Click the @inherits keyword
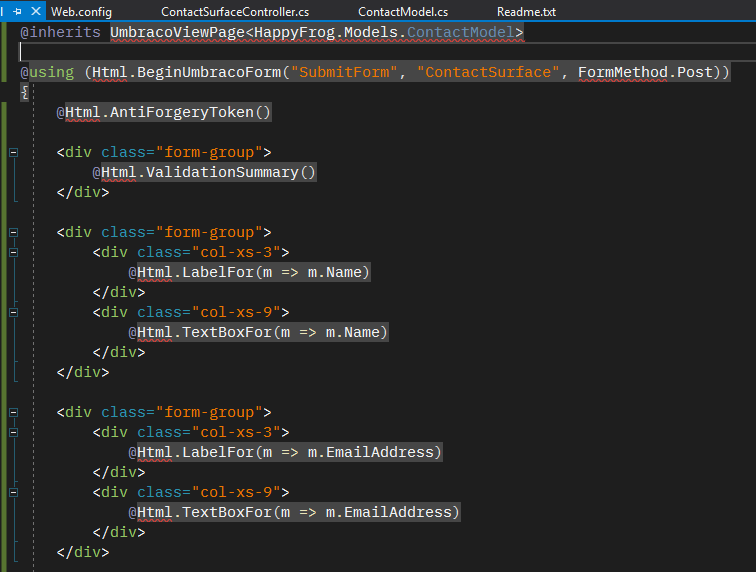Viewport: 756px width, 572px height. click(x=60, y=32)
